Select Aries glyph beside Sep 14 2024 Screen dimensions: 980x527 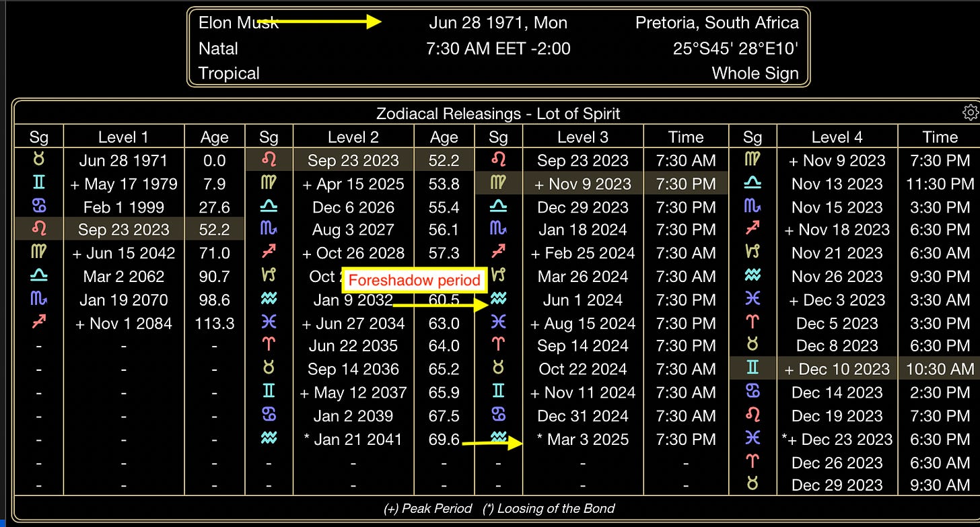point(498,346)
